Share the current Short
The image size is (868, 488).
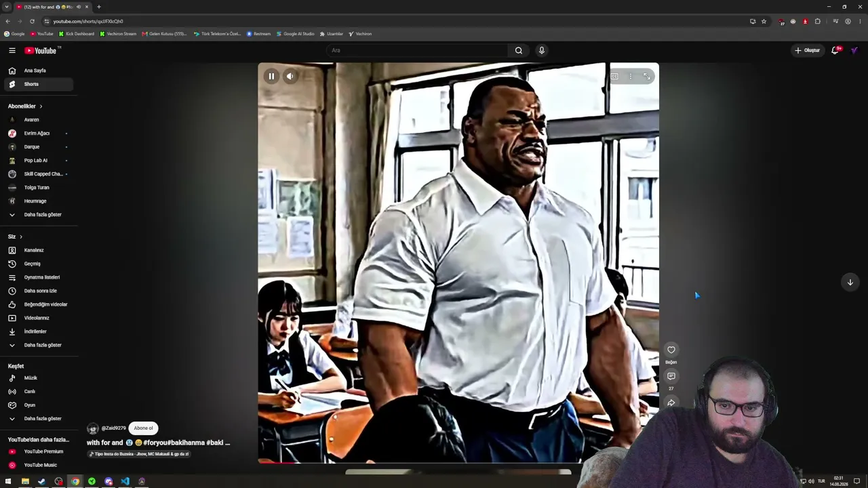tap(671, 403)
